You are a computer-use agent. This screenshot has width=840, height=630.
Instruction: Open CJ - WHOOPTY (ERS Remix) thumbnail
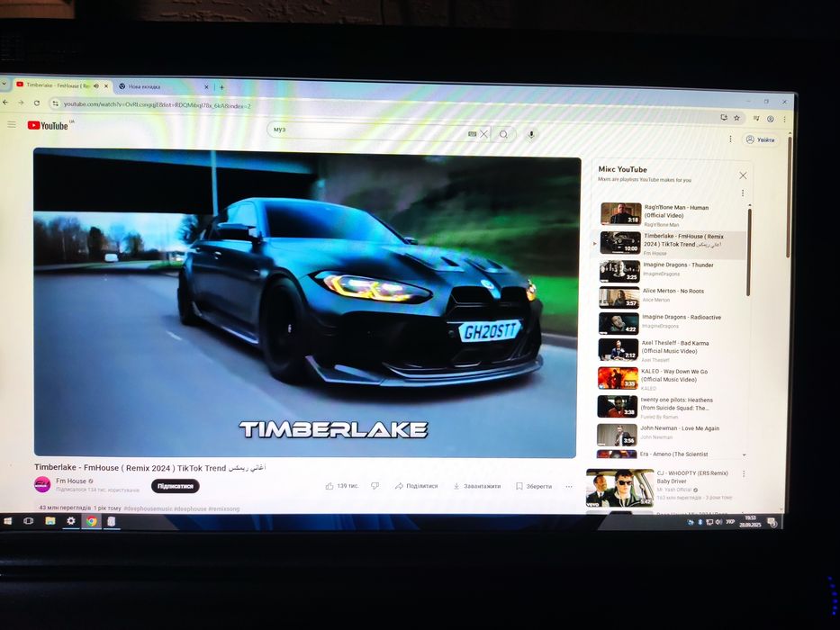click(619, 488)
